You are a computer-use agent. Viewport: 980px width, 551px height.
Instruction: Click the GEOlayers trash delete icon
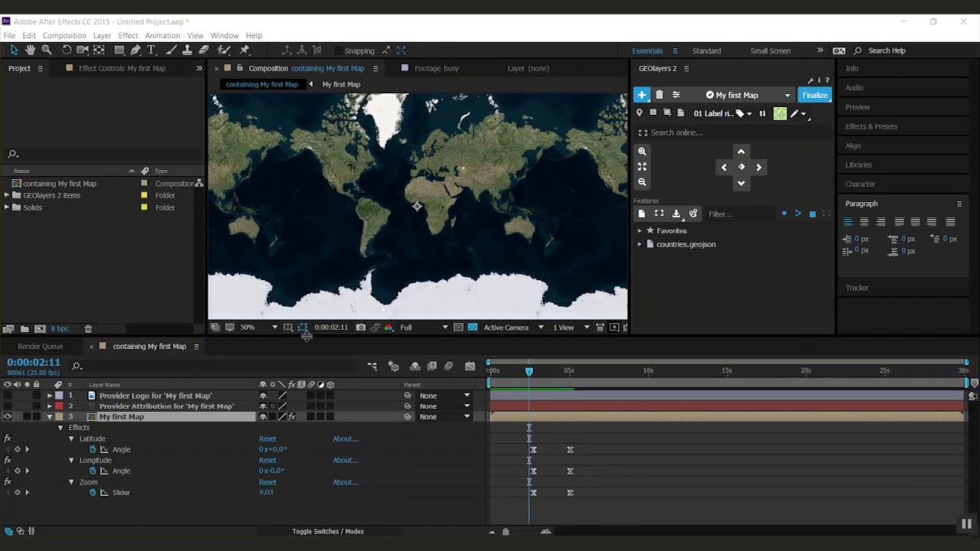pos(659,95)
